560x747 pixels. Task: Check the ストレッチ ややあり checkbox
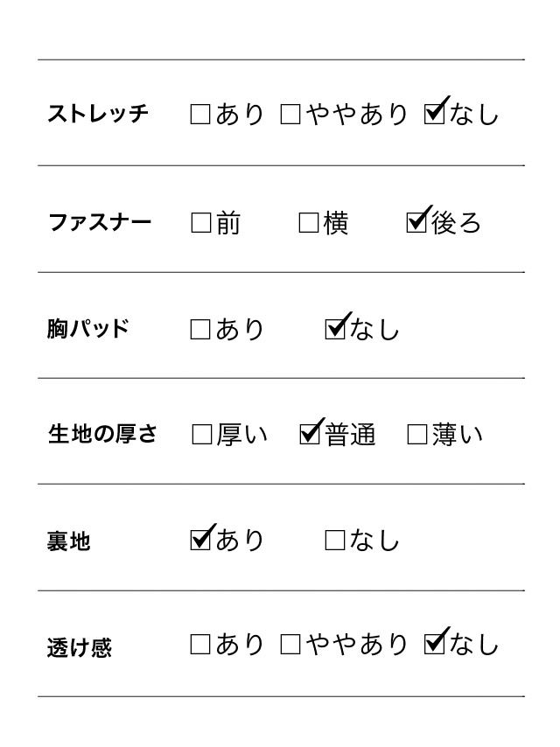coord(290,115)
